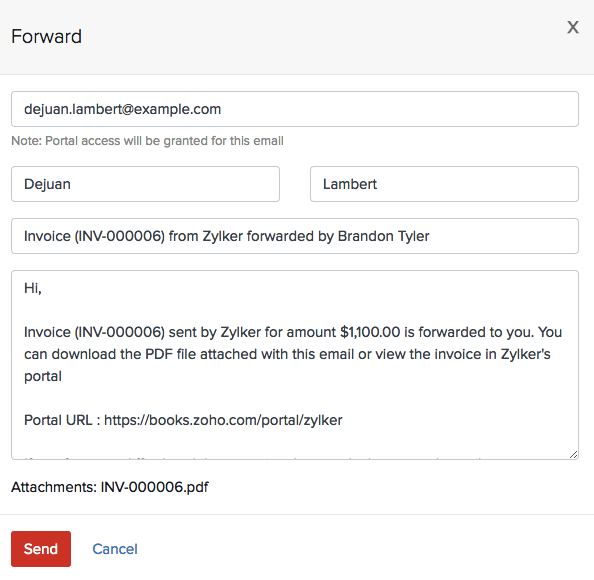Click the Attachments label

tap(54, 487)
